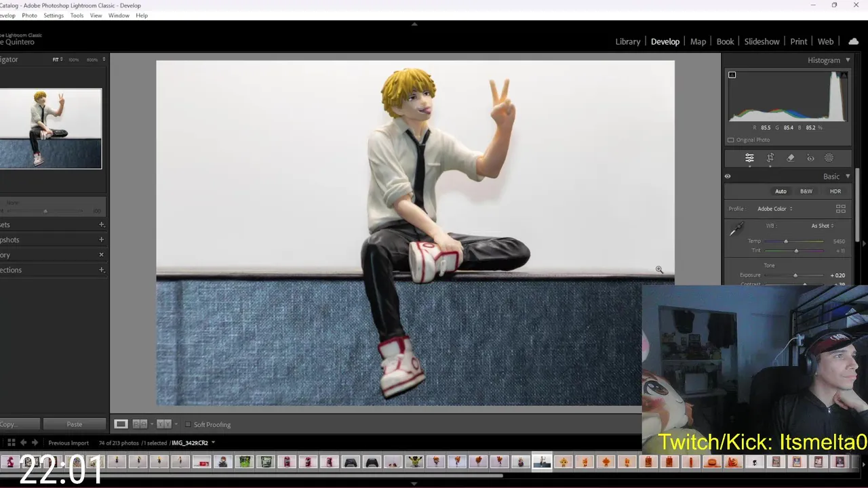868x488 pixels.
Task: Collapse the top panel arrow
Action: point(414,24)
